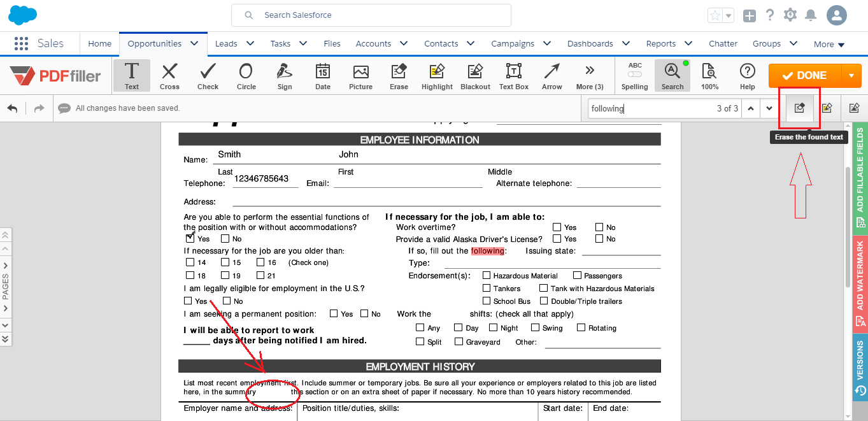Open the VERSIONS panel

point(860,368)
